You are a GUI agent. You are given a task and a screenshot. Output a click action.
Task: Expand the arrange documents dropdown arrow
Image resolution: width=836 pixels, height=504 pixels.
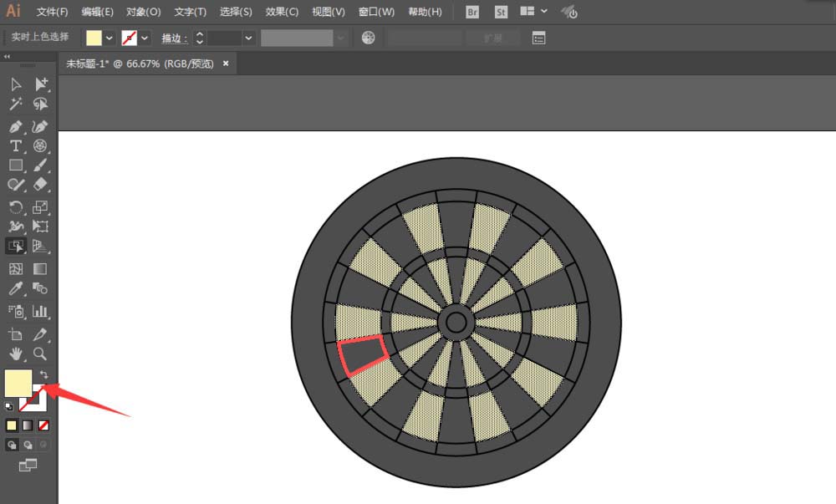click(x=544, y=11)
